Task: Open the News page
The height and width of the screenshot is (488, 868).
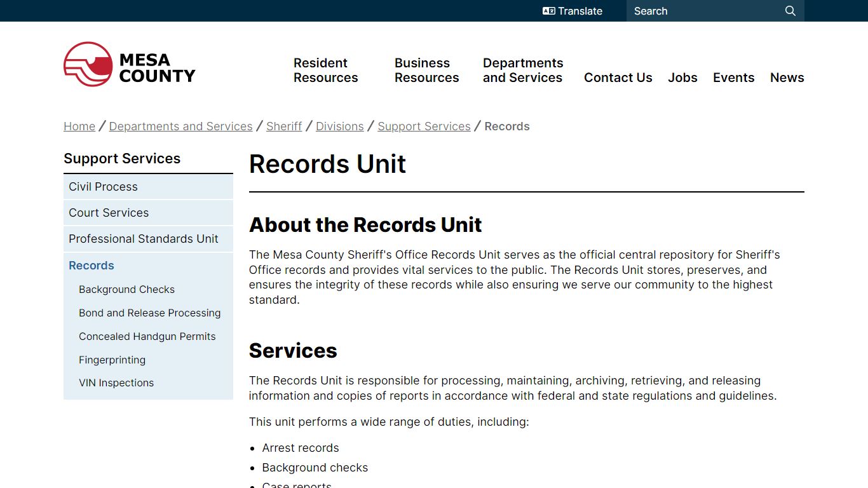Action: (787, 78)
